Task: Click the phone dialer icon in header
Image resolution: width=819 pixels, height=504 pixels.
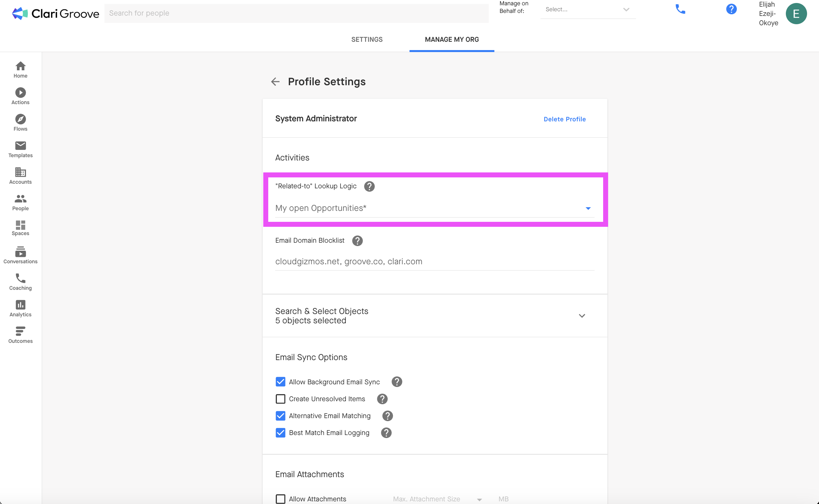Action: tap(680, 9)
